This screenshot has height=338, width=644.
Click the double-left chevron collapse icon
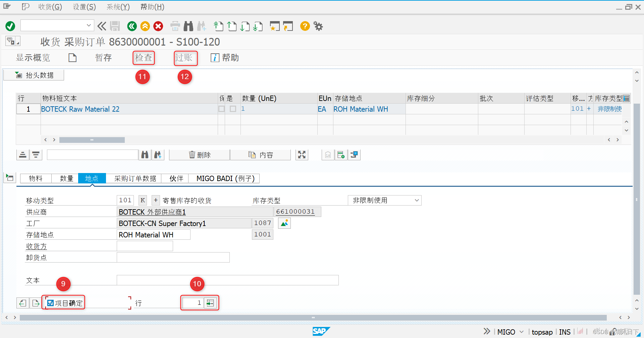tap(102, 26)
